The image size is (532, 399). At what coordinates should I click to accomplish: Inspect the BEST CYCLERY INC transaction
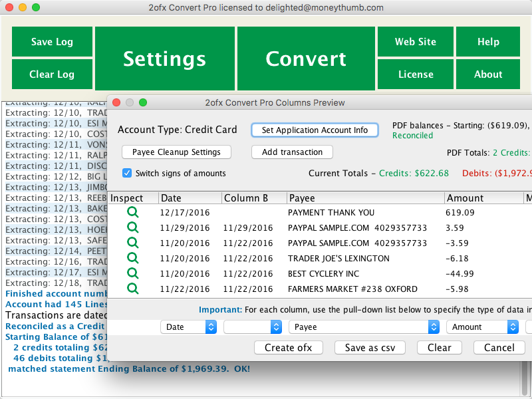[x=133, y=273]
